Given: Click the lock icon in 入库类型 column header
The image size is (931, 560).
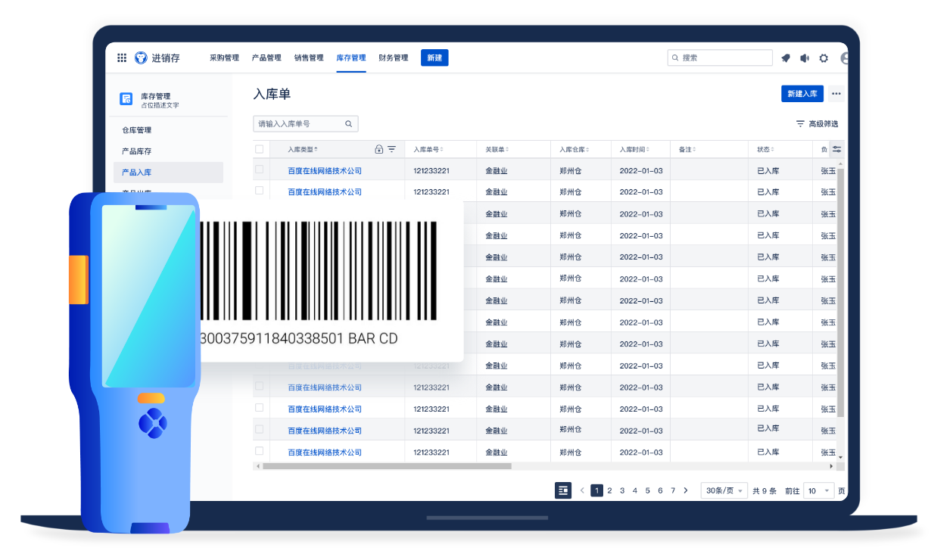Looking at the screenshot, I should [378, 149].
